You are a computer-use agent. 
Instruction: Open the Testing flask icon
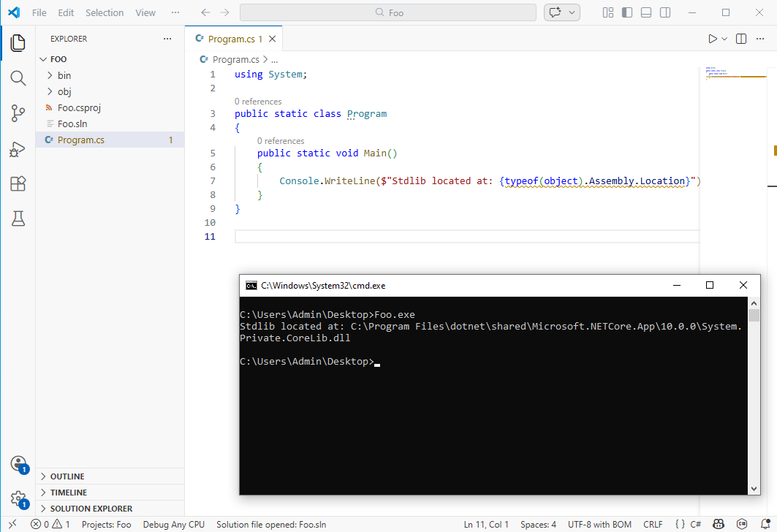click(x=18, y=218)
